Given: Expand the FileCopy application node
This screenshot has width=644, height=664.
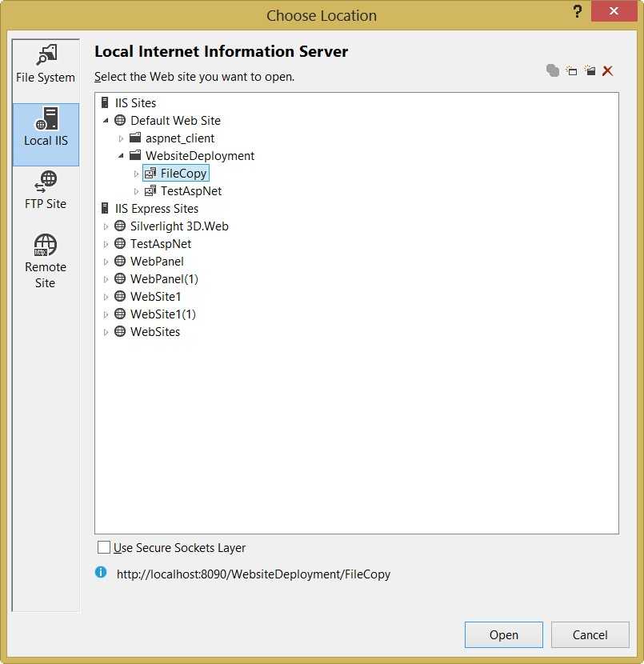Looking at the screenshot, I should tap(136, 174).
